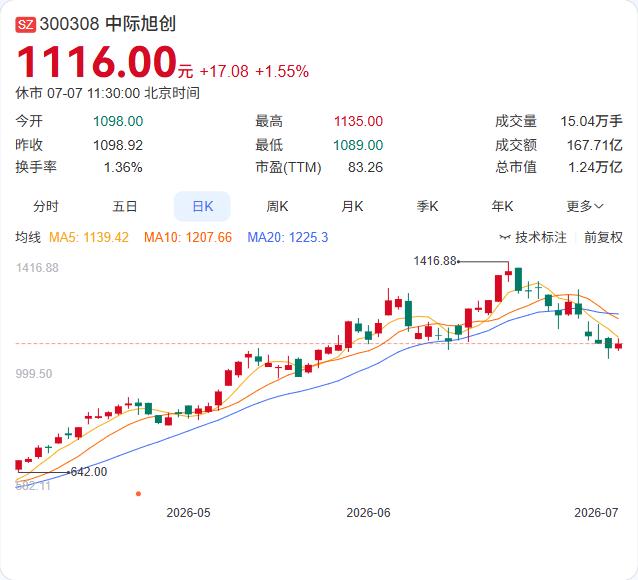Click the current price 1116.00

point(97,62)
